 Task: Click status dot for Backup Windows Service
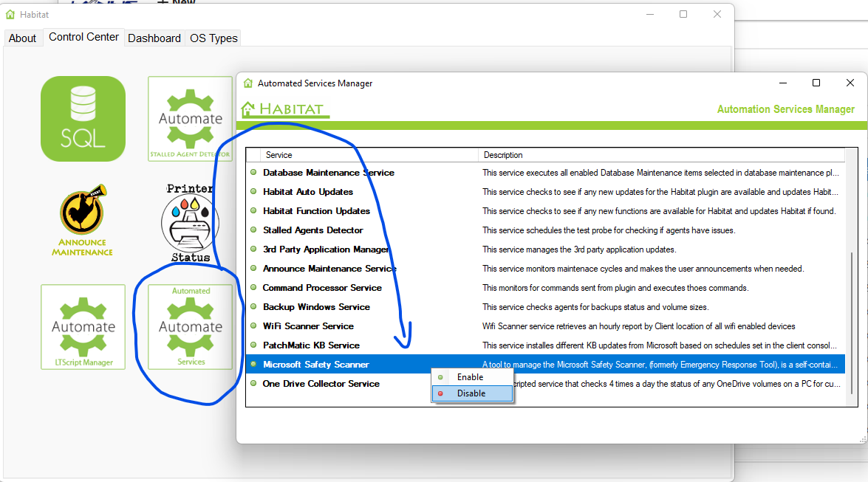[253, 306]
